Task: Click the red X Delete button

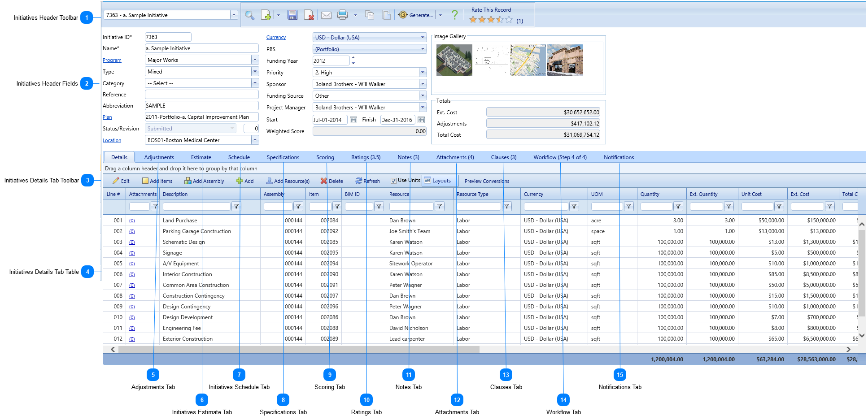Action: pos(332,181)
